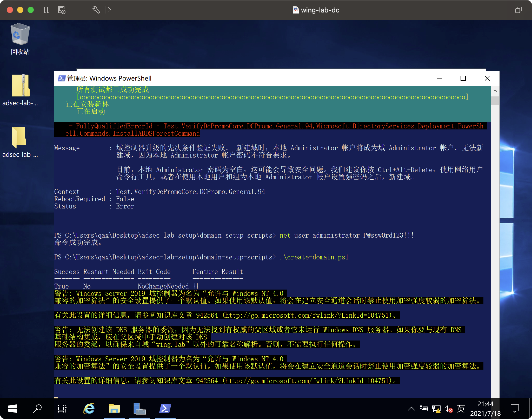Switch to PowerShell taskbar icon
The image size is (532, 419).
click(165, 409)
